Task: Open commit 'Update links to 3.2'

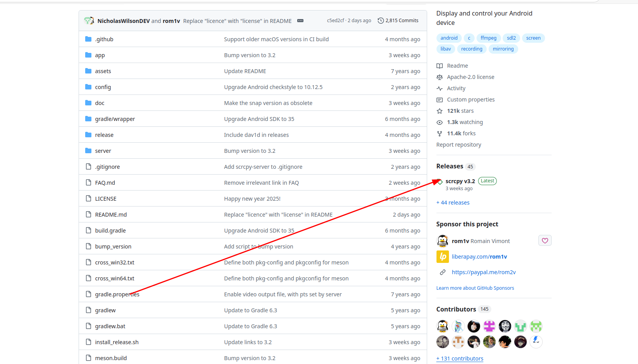Action: 248,342
